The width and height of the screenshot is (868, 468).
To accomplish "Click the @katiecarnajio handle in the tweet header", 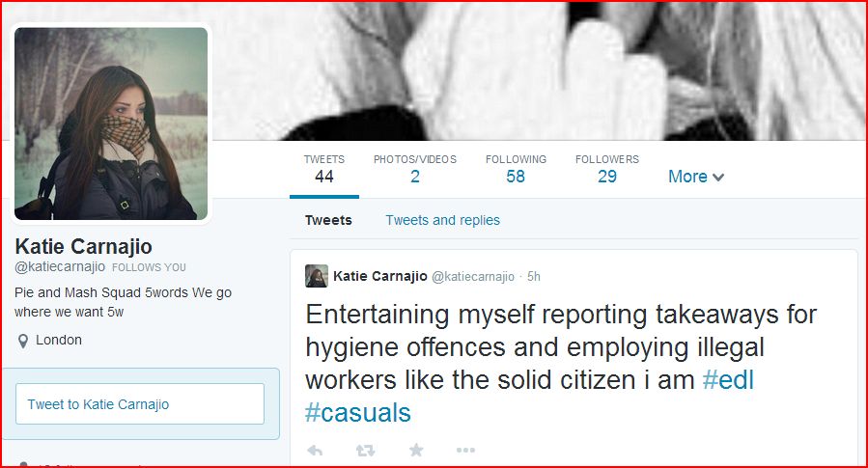I will pyautogui.click(x=472, y=277).
